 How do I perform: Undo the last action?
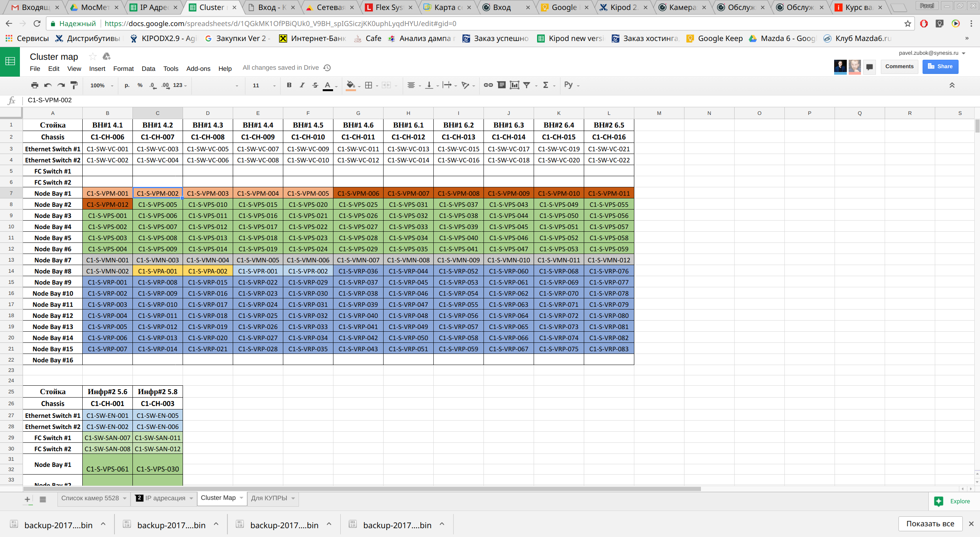tap(48, 85)
